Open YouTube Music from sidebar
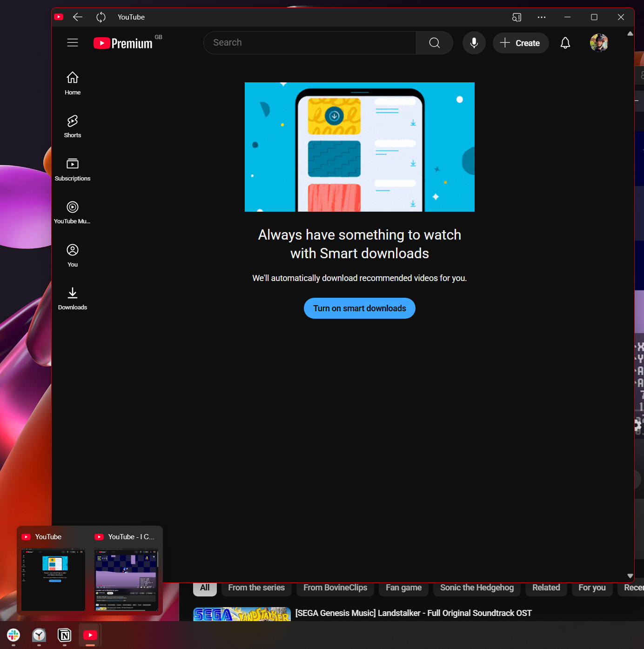644x649 pixels. [x=73, y=213]
